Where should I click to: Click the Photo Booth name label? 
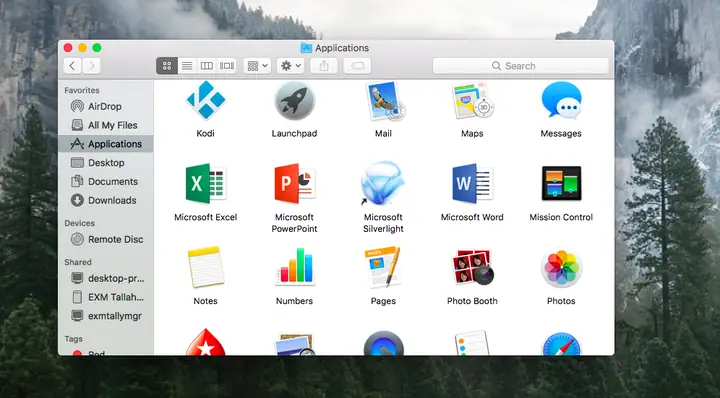(472, 301)
